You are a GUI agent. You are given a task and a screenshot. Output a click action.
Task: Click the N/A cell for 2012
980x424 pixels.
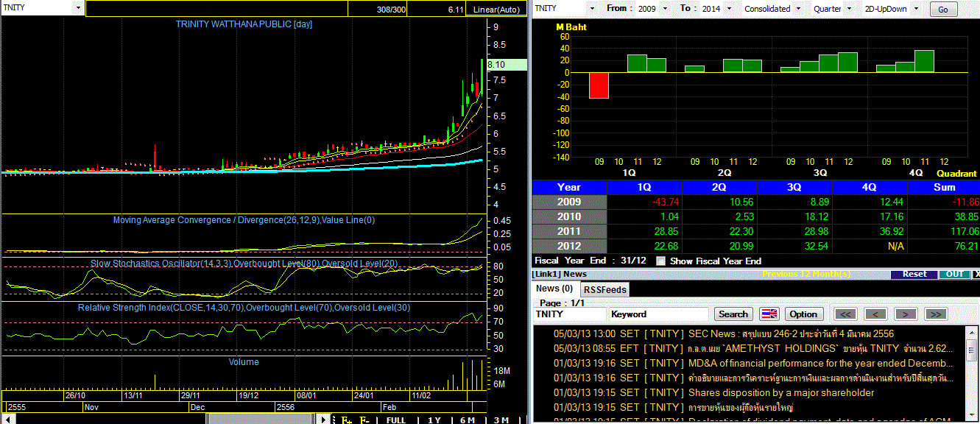[870, 246]
